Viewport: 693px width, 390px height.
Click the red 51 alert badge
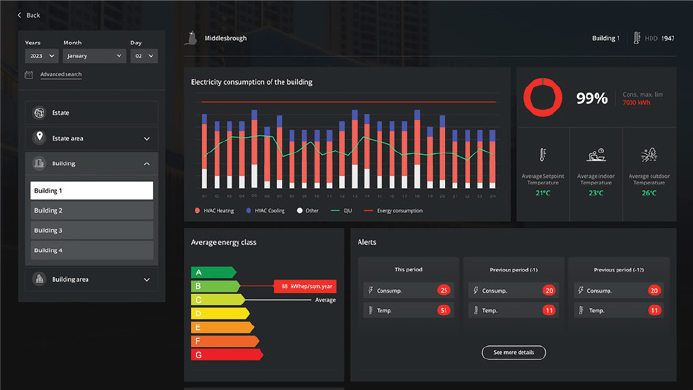(x=444, y=310)
